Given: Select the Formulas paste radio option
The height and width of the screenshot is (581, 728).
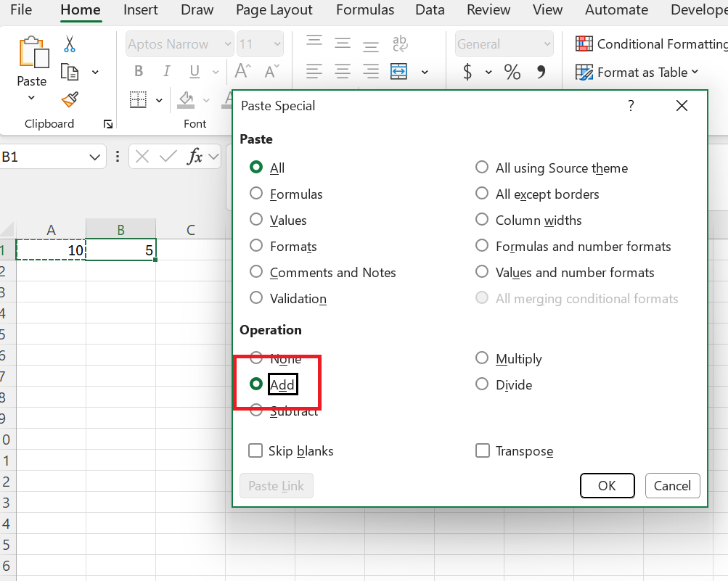Looking at the screenshot, I should click(x=255, y=193).
